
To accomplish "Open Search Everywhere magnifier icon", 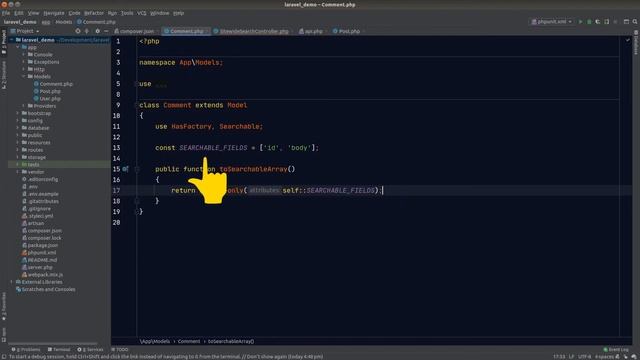I will 635,22.
